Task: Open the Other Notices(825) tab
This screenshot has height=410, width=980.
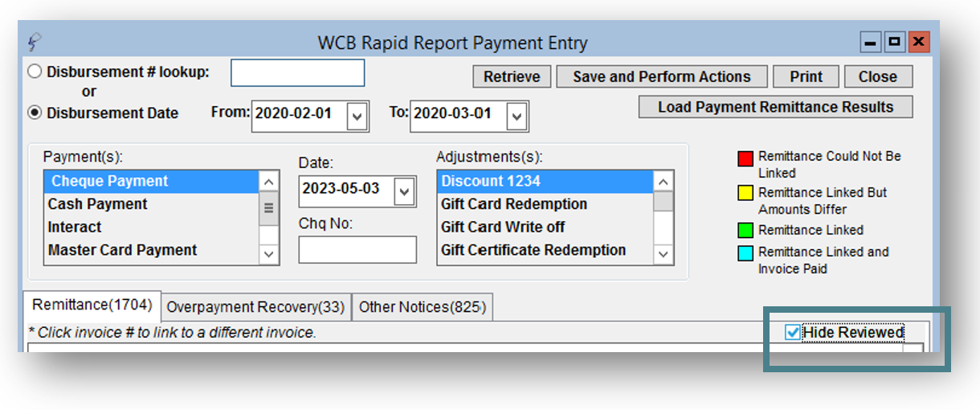Action: 422,307
